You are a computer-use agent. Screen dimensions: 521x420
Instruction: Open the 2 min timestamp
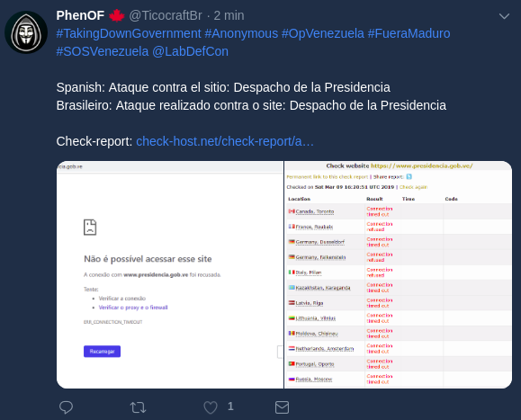229,15
